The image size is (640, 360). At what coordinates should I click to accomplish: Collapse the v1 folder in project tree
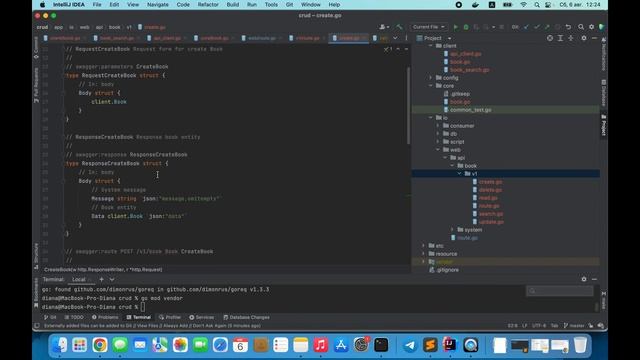pos(460,174)
